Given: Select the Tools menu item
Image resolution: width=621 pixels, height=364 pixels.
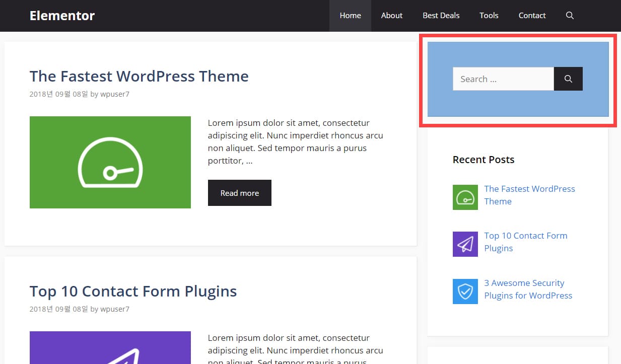Looking at the screenshot, I should 489,16.
